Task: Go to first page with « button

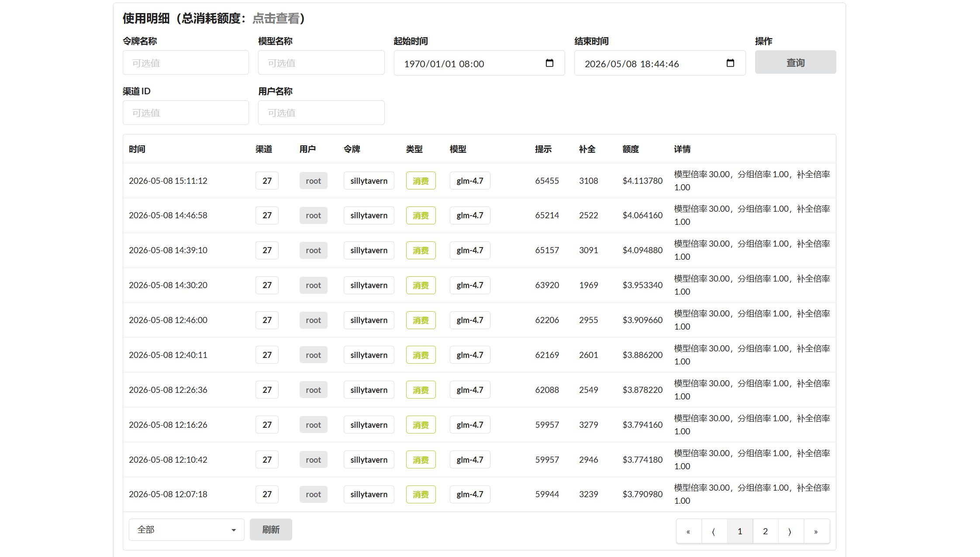Action: [689, 531]
